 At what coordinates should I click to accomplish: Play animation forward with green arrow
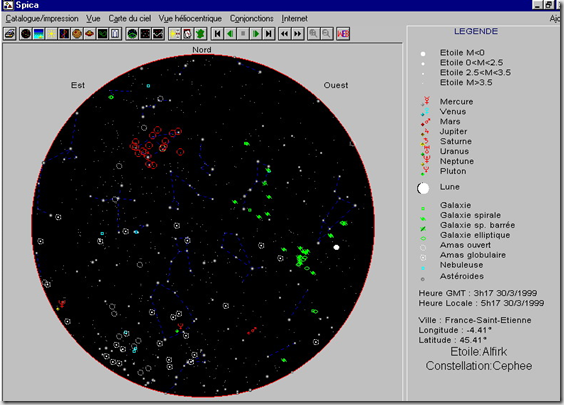point(256,34)
